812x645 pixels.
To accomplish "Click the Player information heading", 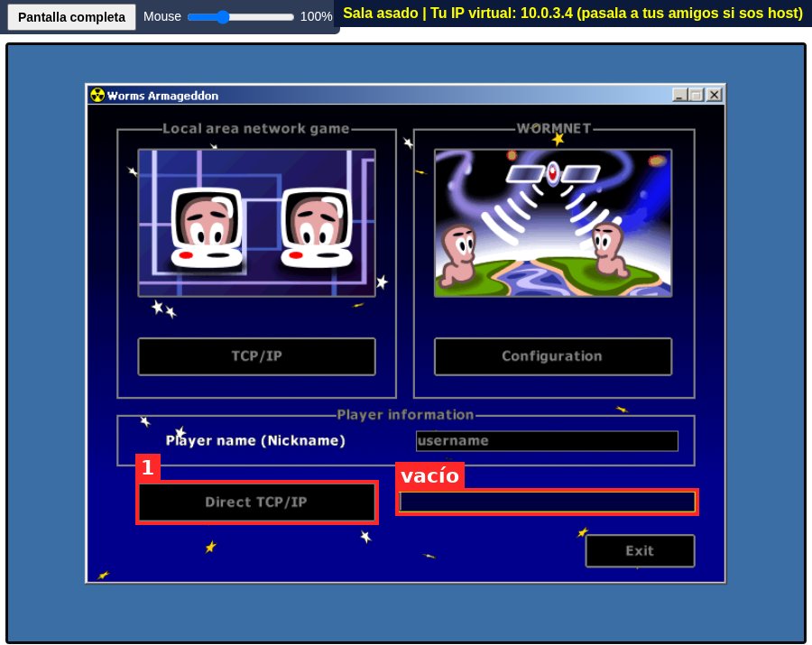I will click(x=405, y=415).
